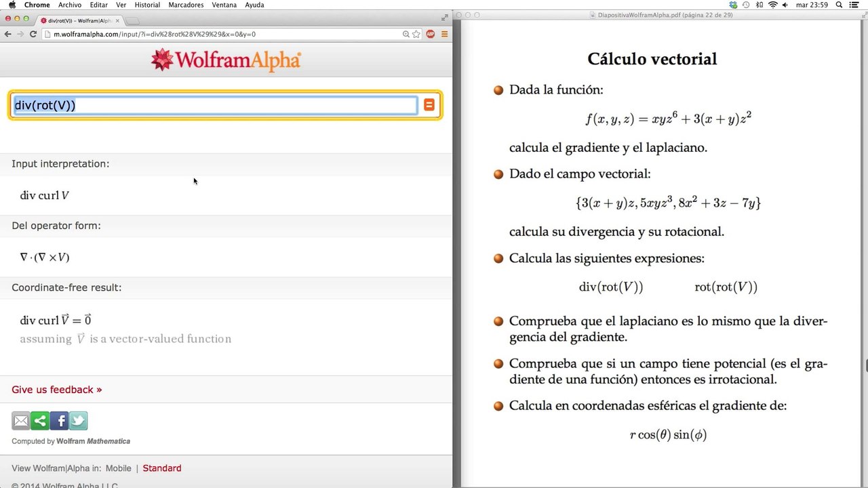868x488 pixels.
Task: Reload the WolframAlpha page
Action: [x=33, y=34]
